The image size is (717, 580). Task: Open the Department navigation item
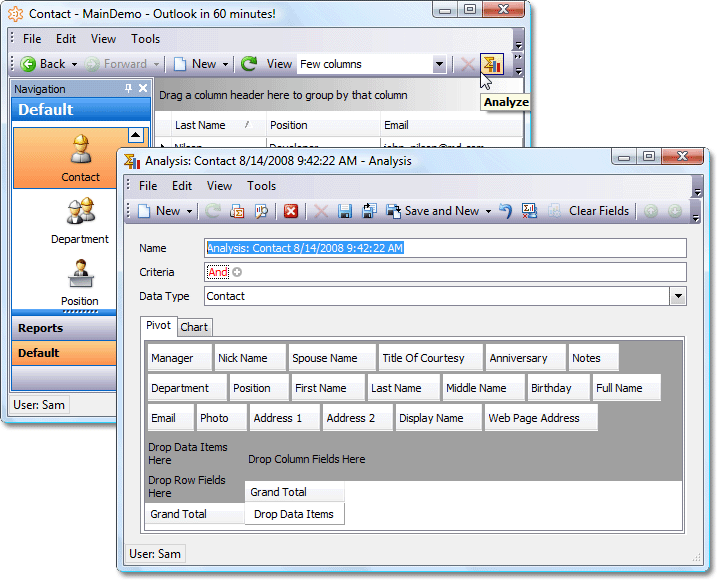pos(80,220)
